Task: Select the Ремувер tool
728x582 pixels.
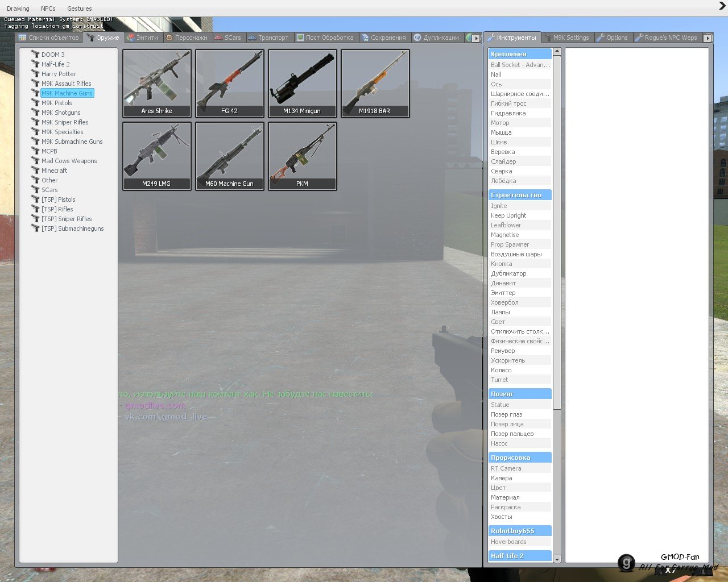Action: pos(520,351)
